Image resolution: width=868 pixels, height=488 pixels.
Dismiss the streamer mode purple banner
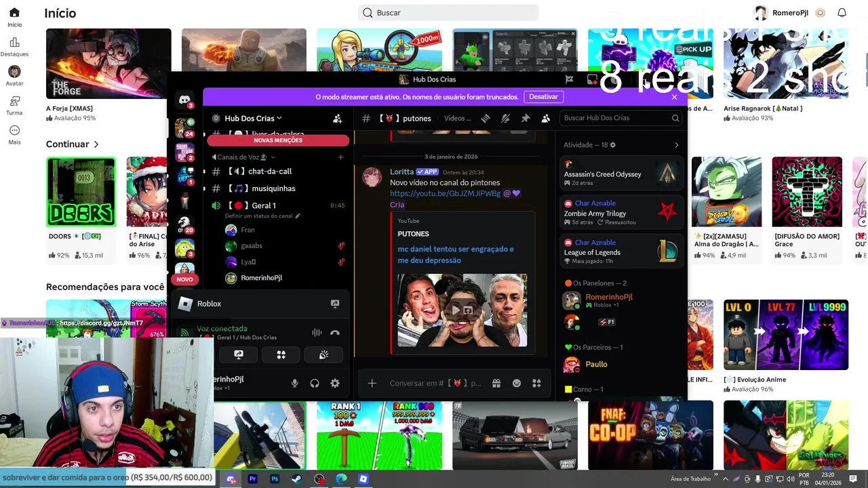[x=674, y=97]
